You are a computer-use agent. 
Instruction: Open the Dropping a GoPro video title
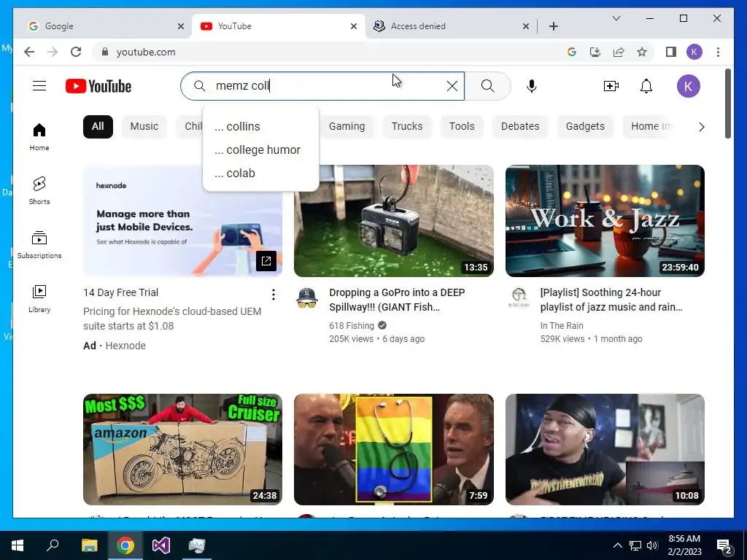[397, 300]
